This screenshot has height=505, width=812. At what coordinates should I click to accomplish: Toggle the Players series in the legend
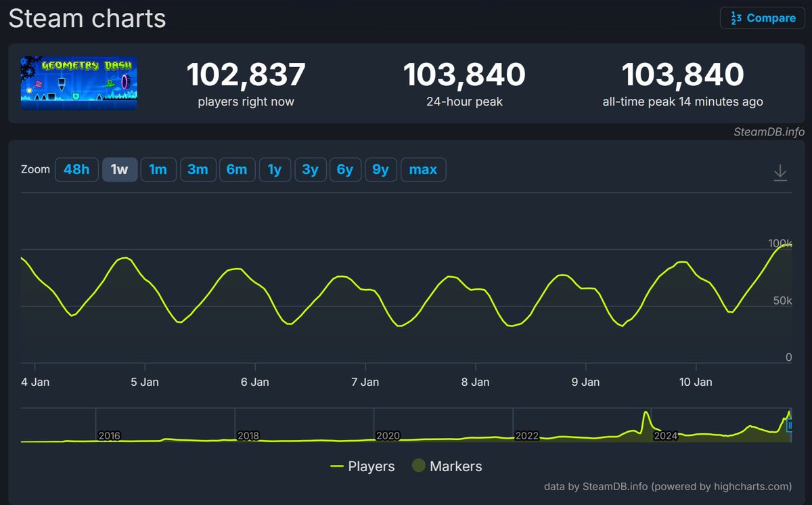[362, 466]
